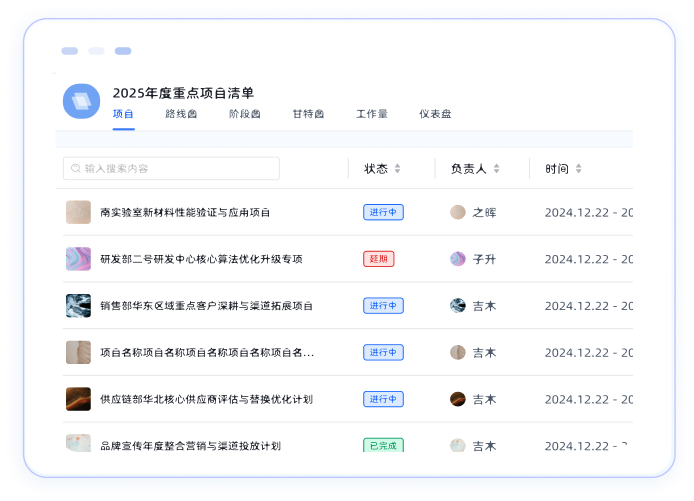The width and height of the screenshot is (694, 501).
Task: Select the date of 销售部华东 project
Action: (589, 306)
